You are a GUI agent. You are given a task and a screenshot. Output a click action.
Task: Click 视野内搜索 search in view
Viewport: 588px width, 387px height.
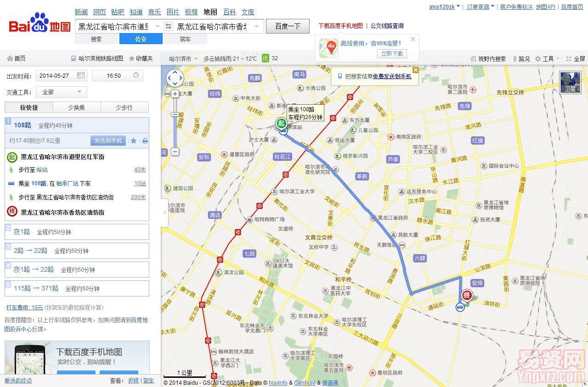(x=489, y=59)
